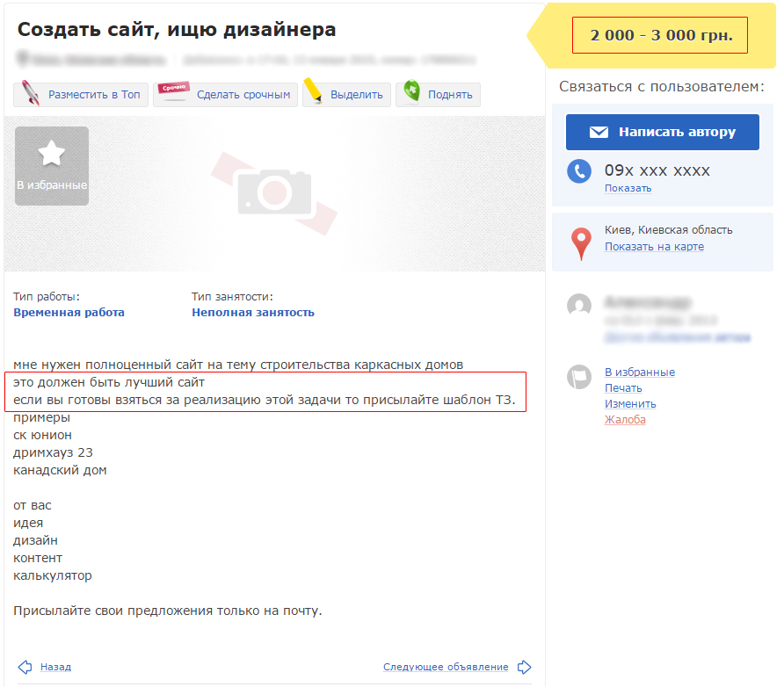Viewport: 784px width, 687px height.
Task: Click the flag icon beside 'В избранные'
Action: (578, 377)
